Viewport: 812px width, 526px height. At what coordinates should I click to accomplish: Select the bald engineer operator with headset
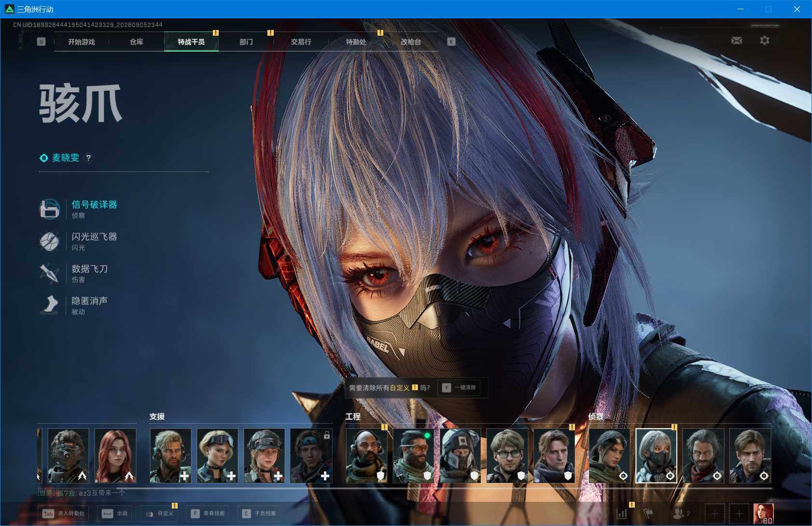pos(367,455)
